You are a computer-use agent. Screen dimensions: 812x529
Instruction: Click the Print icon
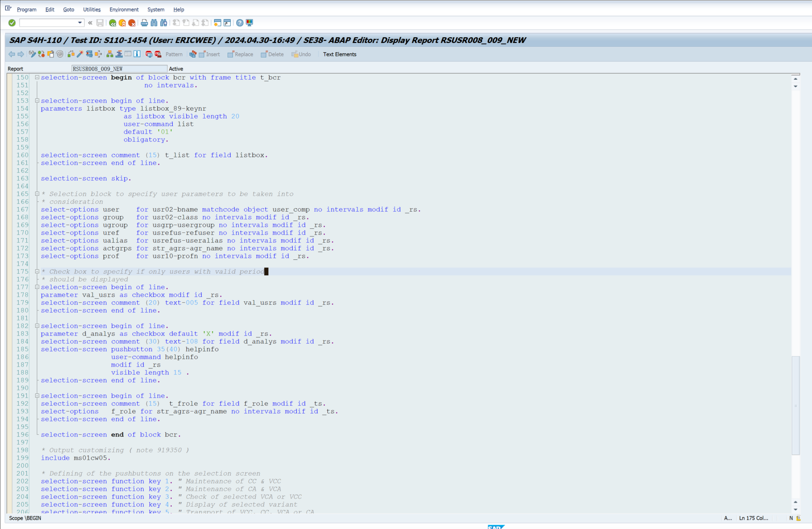click(x=144, y=23)
